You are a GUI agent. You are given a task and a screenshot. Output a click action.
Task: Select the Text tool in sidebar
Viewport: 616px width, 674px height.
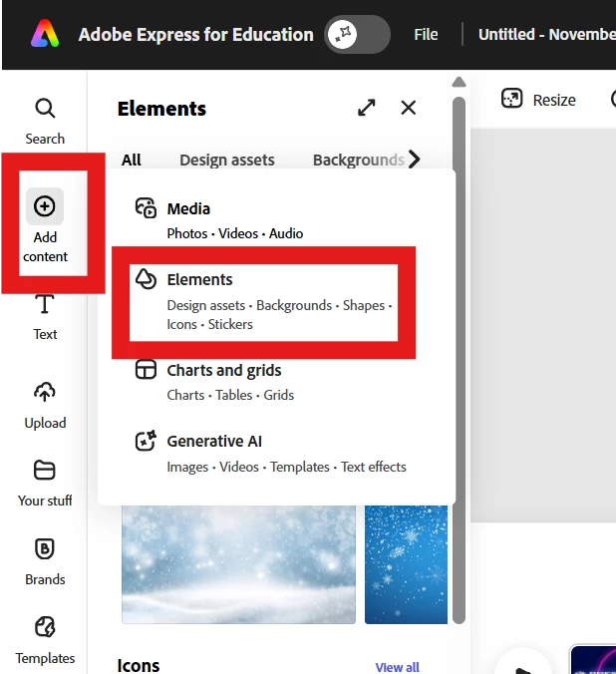[x=45, y=317]
